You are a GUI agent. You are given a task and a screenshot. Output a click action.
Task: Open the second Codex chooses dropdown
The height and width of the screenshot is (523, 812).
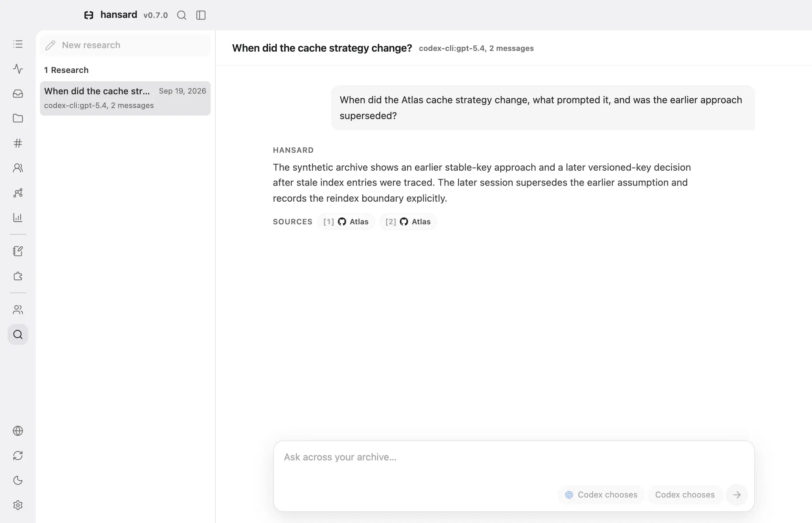click(685, 495)
